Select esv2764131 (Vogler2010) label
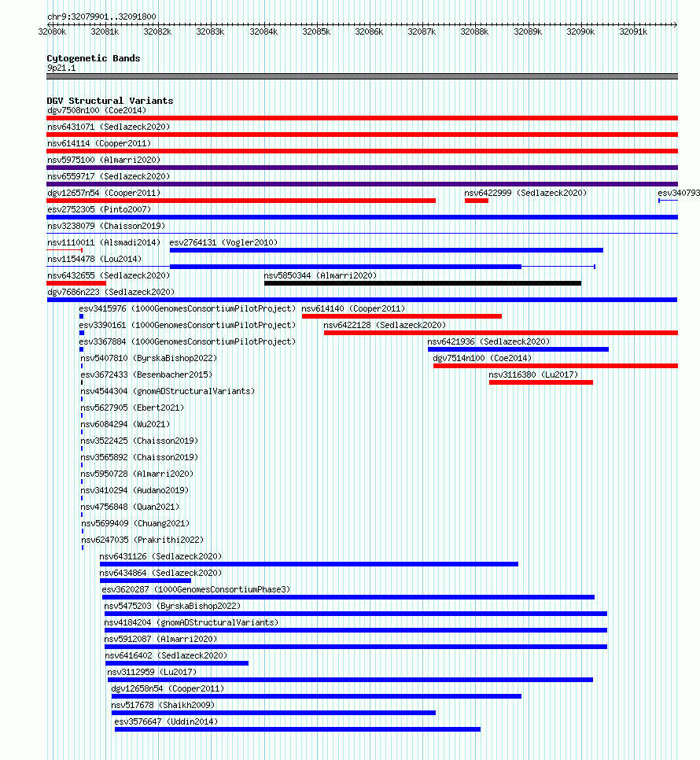700x760 pixels. click(223, 242)
